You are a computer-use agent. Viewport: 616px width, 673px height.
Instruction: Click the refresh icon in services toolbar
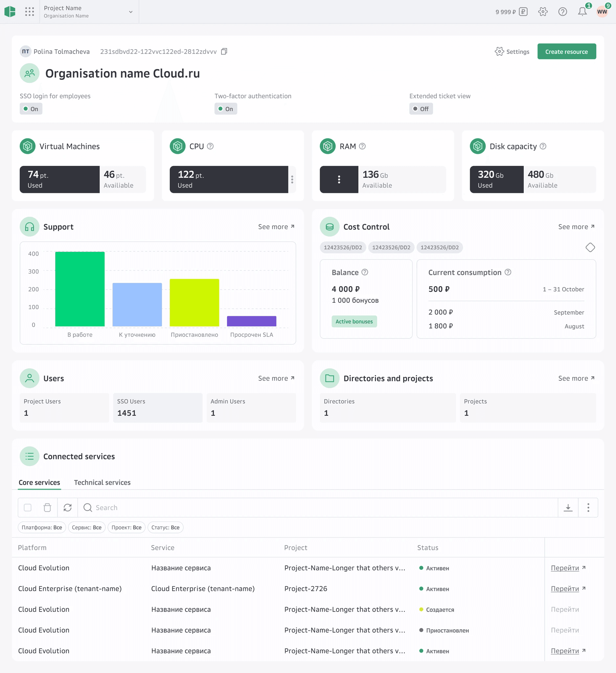pyautogui.click(x=68, y=508)
